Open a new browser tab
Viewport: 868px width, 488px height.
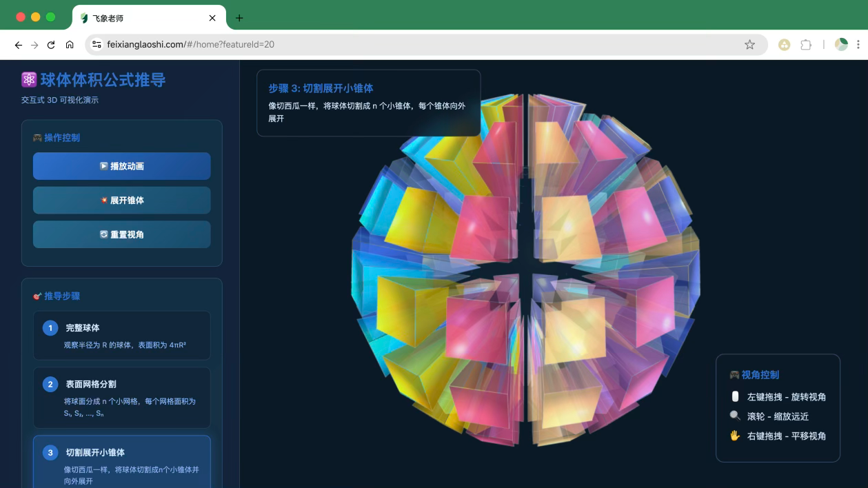(x=239, y=18)
